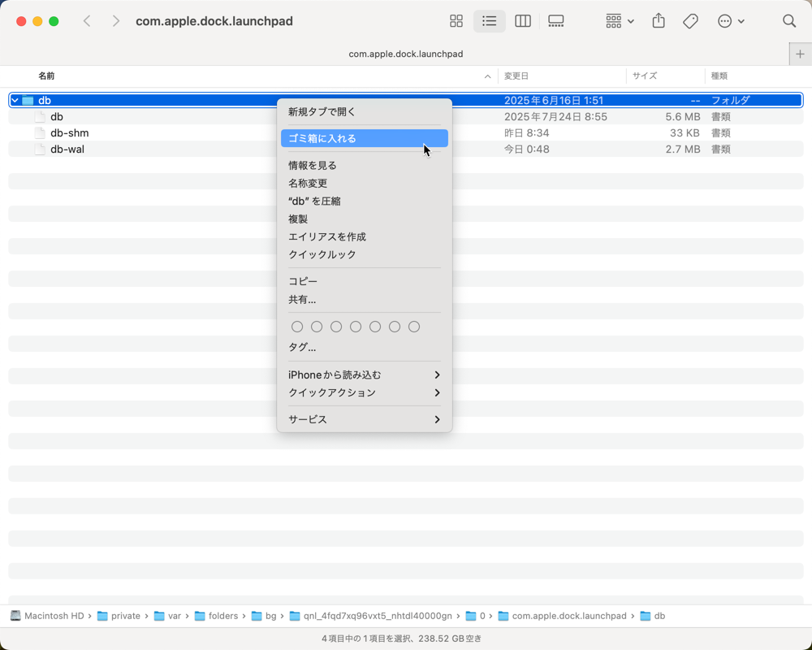Pick the last tag color circle
The width and height of the screenshot is (812, 650).
[x=414, y=327]
